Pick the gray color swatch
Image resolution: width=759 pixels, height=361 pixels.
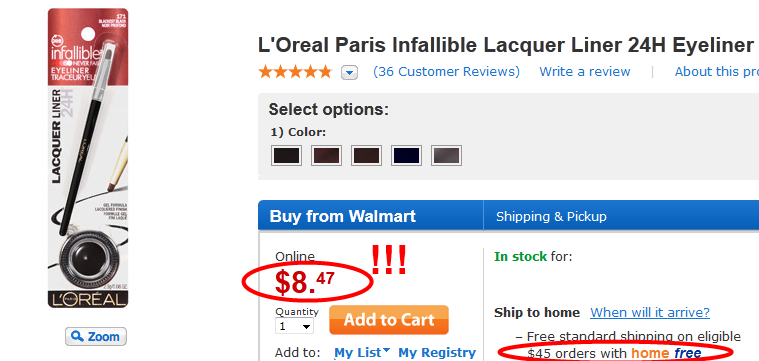click(x=446, y=156)
